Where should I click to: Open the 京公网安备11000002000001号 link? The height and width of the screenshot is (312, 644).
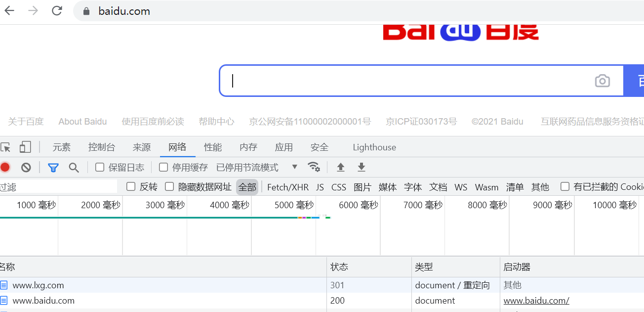pos(310,121)
